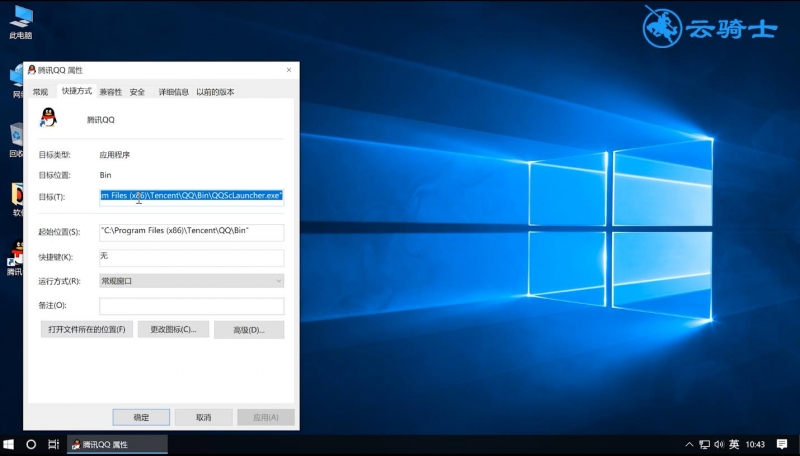Screen dimensions: 800x456
Task: Open the 运行方式 常规窗口 dropdown
Action: click(x=191, y=281)
